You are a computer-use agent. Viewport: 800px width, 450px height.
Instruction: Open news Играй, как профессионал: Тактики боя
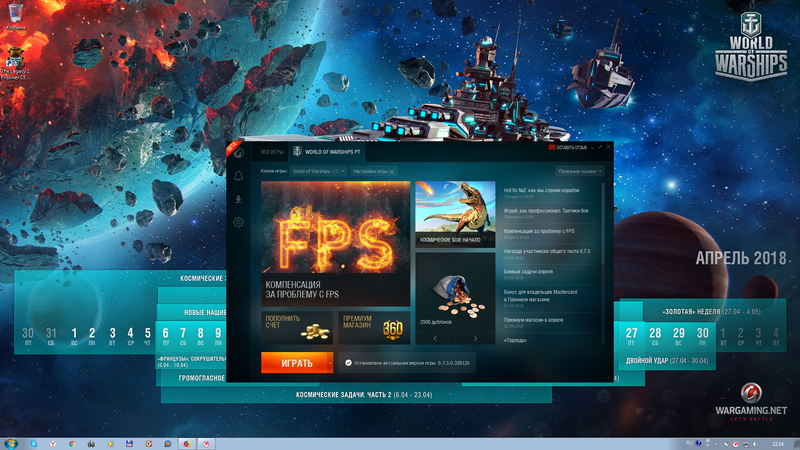click(548, 213)
